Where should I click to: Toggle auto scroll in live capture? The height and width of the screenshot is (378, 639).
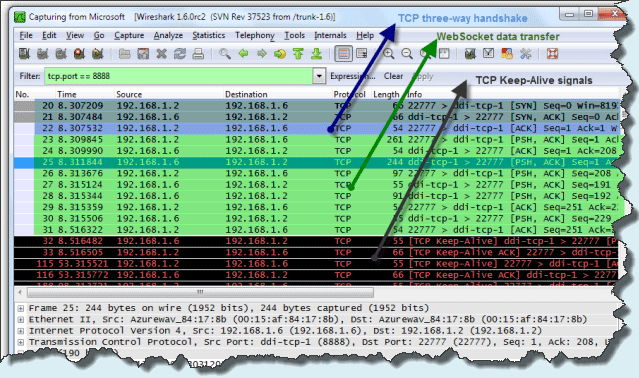tap(362, 54)
